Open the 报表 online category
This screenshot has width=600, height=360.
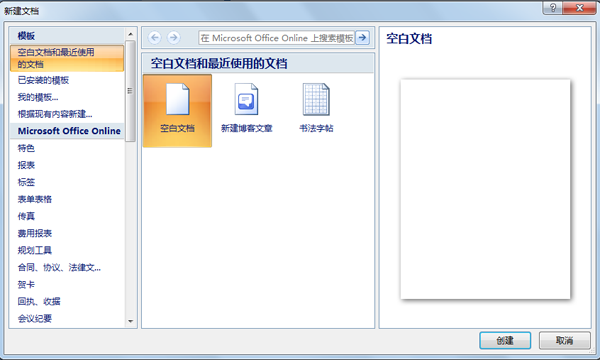coord(26,165)
